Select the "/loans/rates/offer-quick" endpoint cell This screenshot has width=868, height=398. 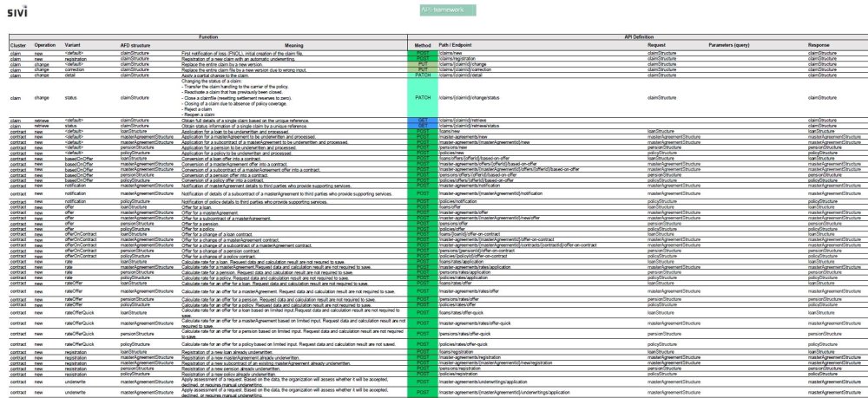tap(542, 313)
